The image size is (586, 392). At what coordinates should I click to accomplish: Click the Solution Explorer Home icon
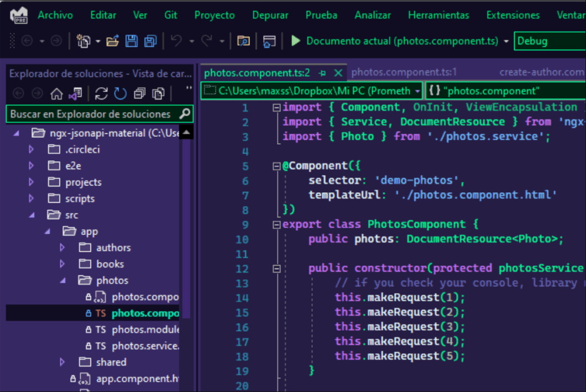pos(57,93)
